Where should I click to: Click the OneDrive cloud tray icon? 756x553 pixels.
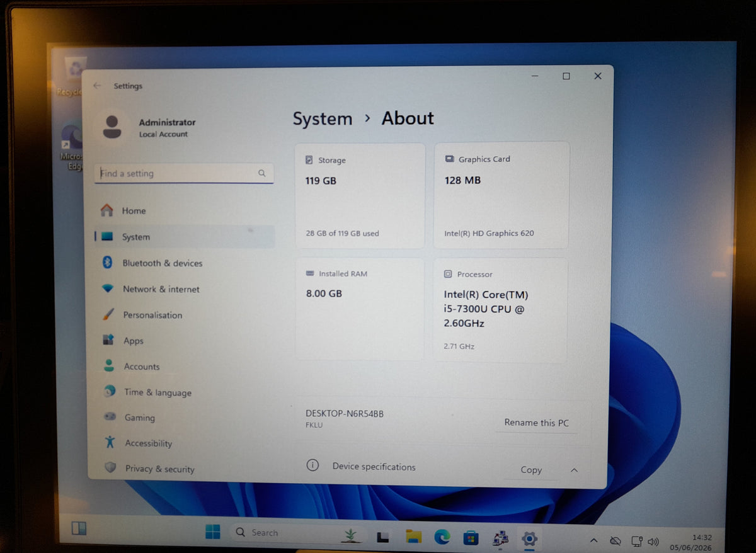pyautogui.click(x=616, y=541)
